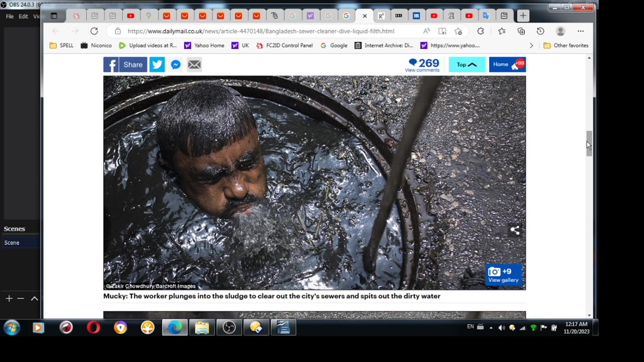This screenshot has height=362, width=644.
Task: Add this page to favorites star icon
Action: click(458, 31)
